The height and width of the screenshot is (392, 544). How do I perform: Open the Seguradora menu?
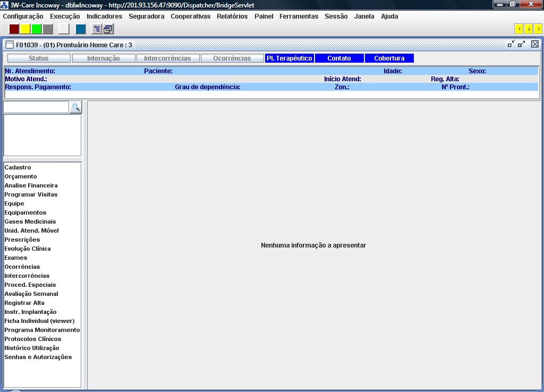point(147,16)
